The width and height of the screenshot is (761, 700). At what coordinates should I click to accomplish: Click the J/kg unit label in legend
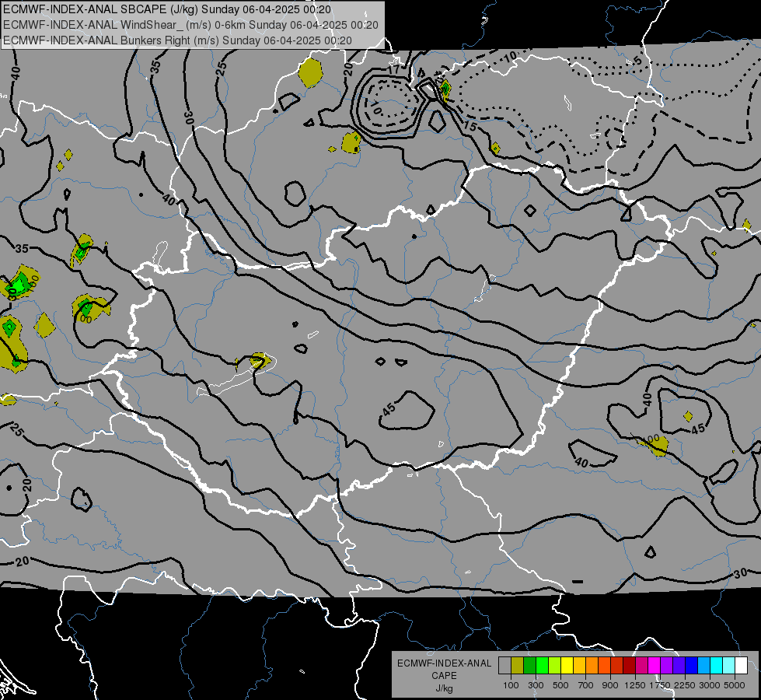[444, 688]
